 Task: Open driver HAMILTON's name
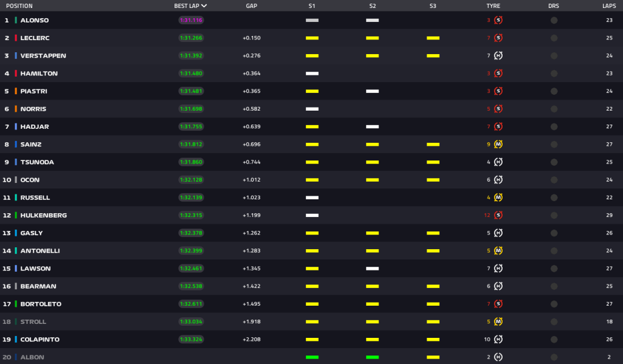pos(39,74)
